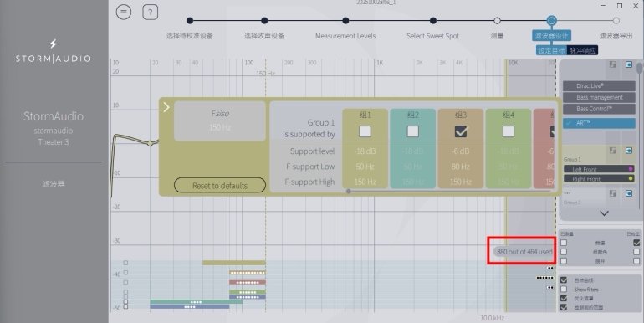The image size is (644, 323).
Task: Select the olive range bar in graph
Action: [x=234, y=263]
